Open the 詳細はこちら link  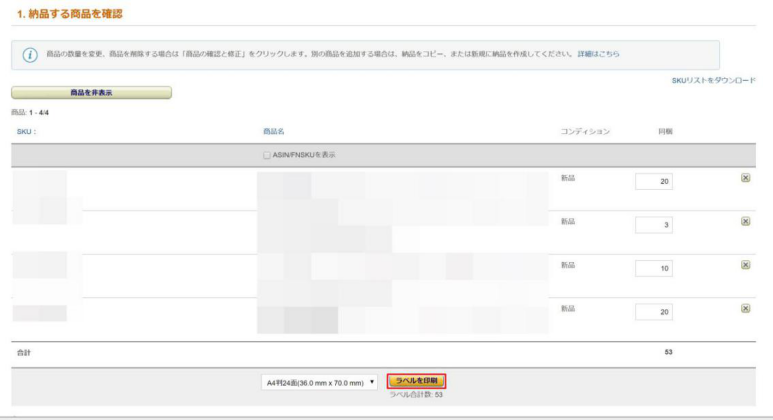tap(598, 54)
